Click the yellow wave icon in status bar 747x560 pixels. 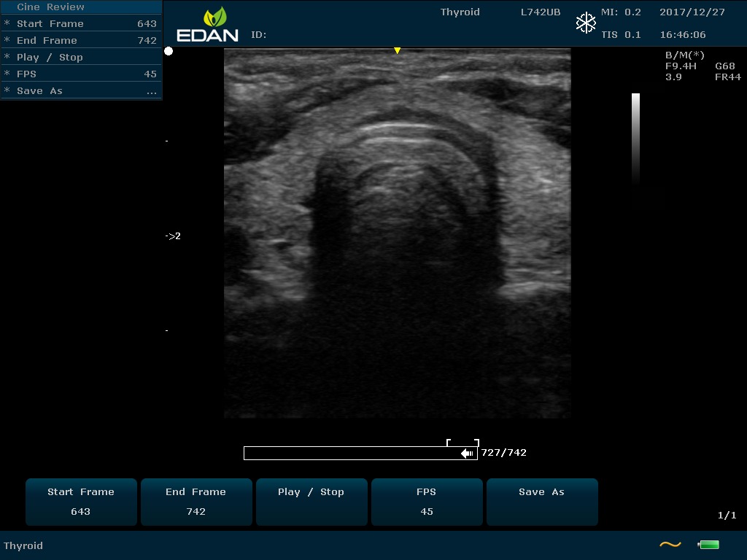pyautogui.click(x=670, y=545)
